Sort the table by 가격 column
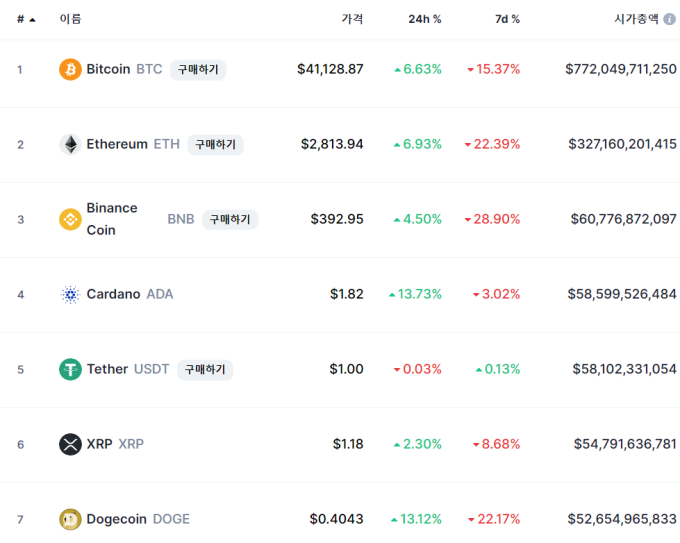The image size is (680, 543). coord(352,19)
